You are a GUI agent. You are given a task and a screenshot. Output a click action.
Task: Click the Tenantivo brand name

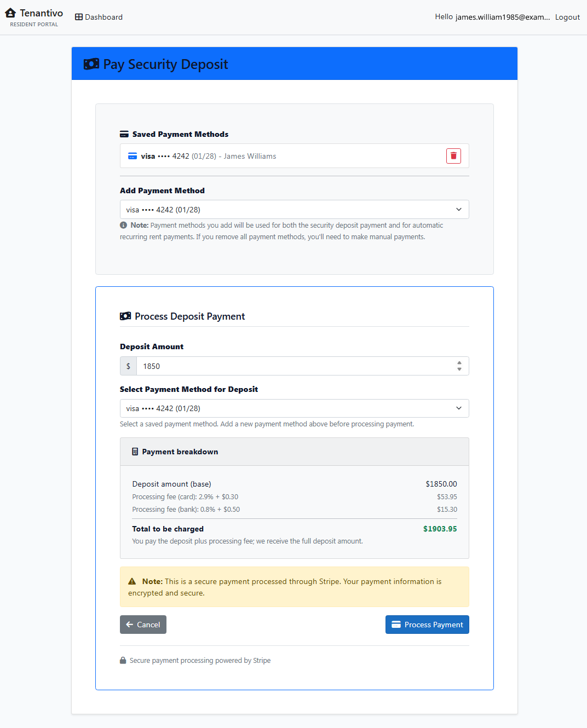[42, 13]
